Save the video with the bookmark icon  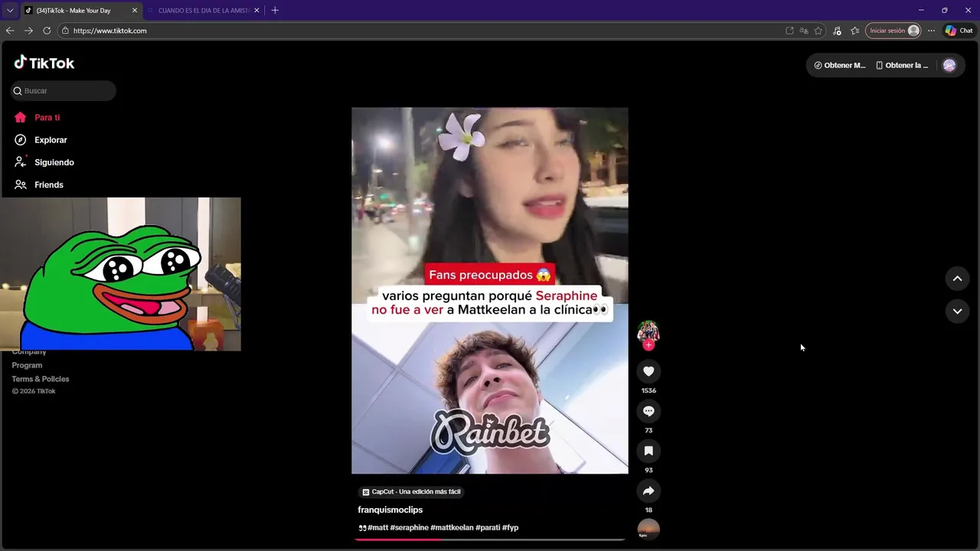[x=648, y=451]
